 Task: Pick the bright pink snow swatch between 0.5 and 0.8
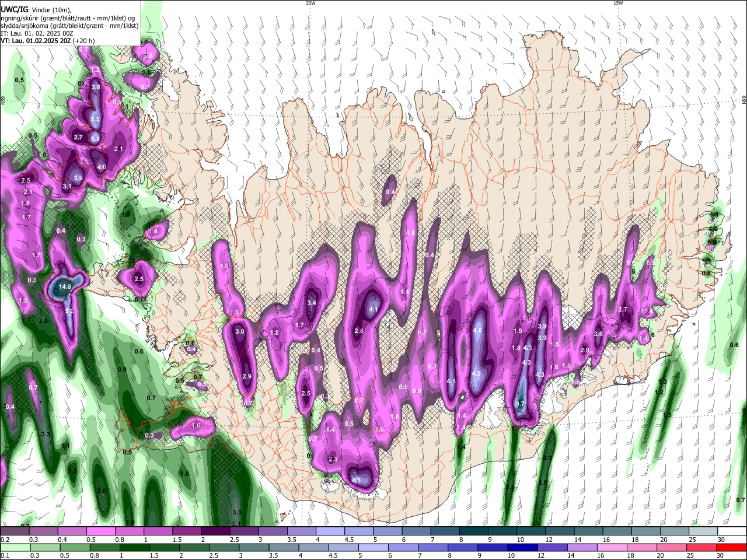pos(100,531)
